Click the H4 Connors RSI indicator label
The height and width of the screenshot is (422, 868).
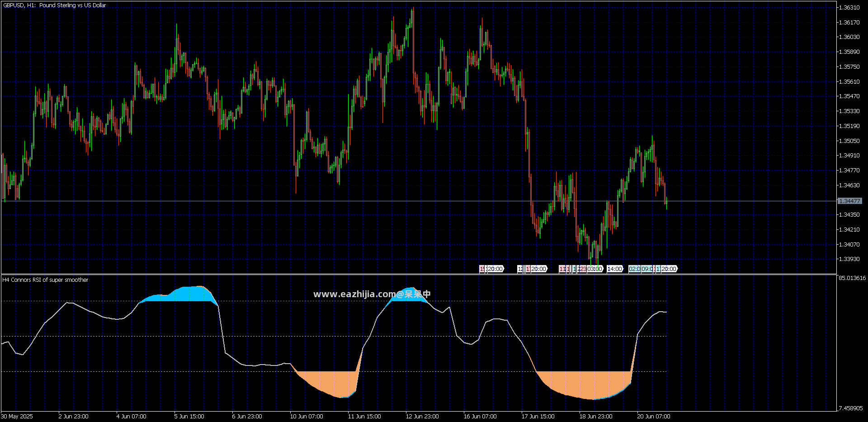coord(45,280)
